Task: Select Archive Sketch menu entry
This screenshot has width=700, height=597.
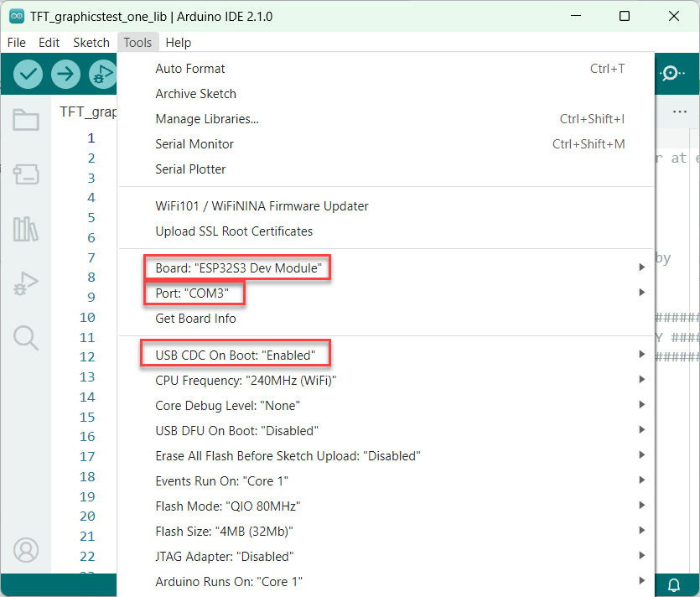Action: [x=386, y=94]
